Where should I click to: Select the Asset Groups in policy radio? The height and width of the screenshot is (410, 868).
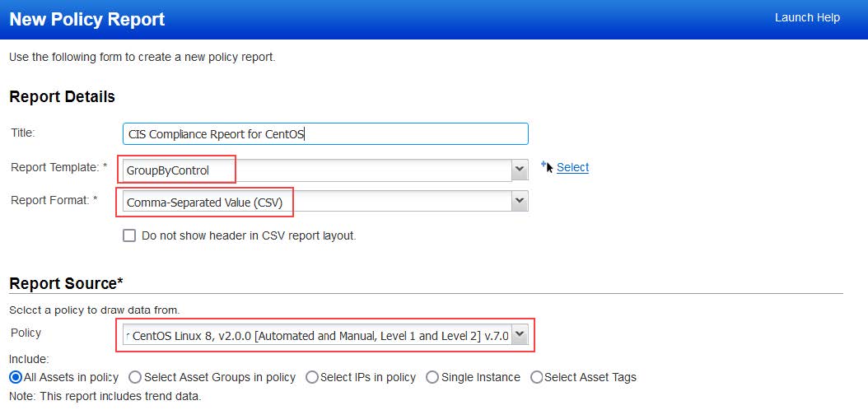pos(134,377)
